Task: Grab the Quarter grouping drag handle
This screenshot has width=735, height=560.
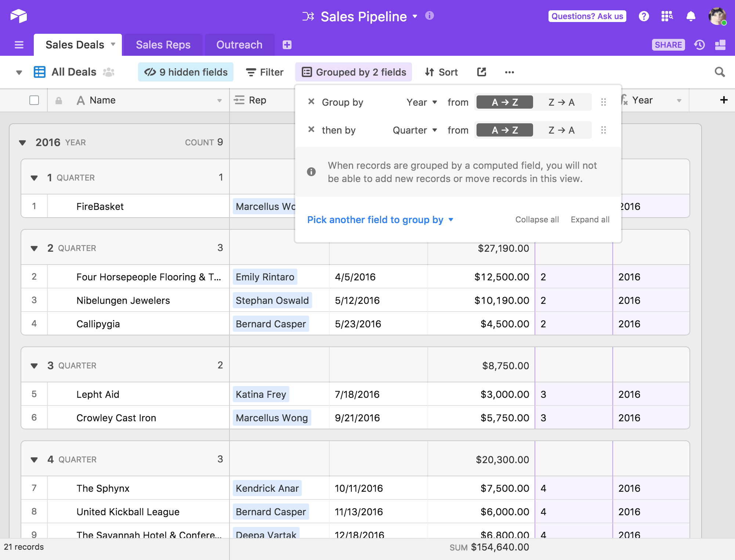Action: click(x=604, y=130)
